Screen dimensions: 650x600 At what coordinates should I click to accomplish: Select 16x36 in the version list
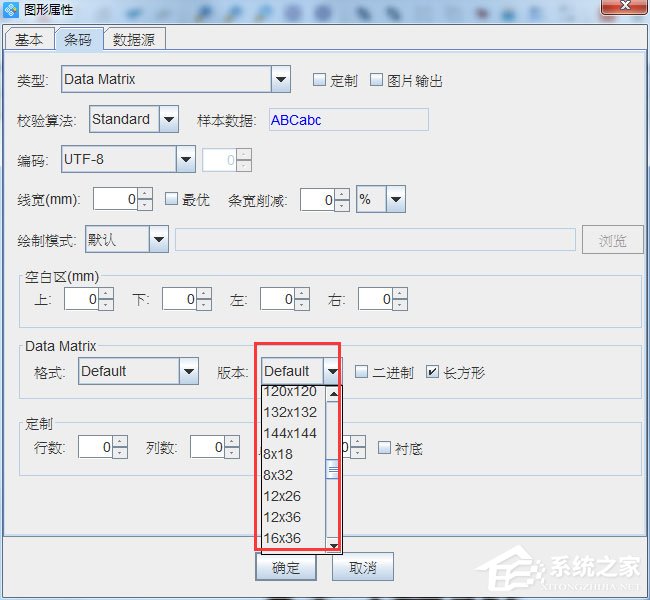pyautogui.click(x=294, y=538)
